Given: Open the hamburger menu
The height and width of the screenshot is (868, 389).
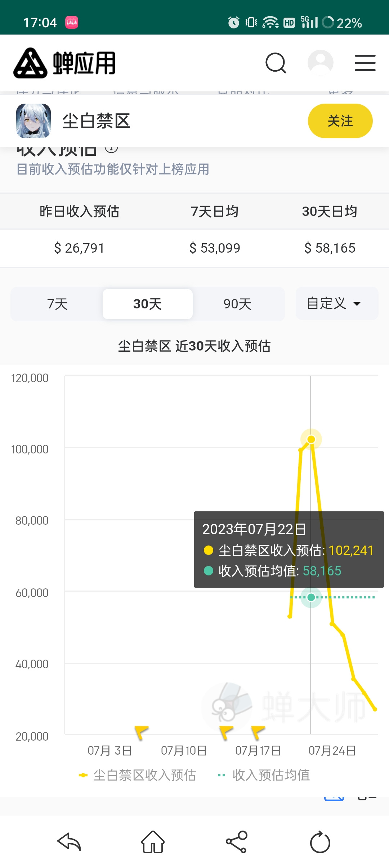Looking at the screenshot, I should 365,63.
